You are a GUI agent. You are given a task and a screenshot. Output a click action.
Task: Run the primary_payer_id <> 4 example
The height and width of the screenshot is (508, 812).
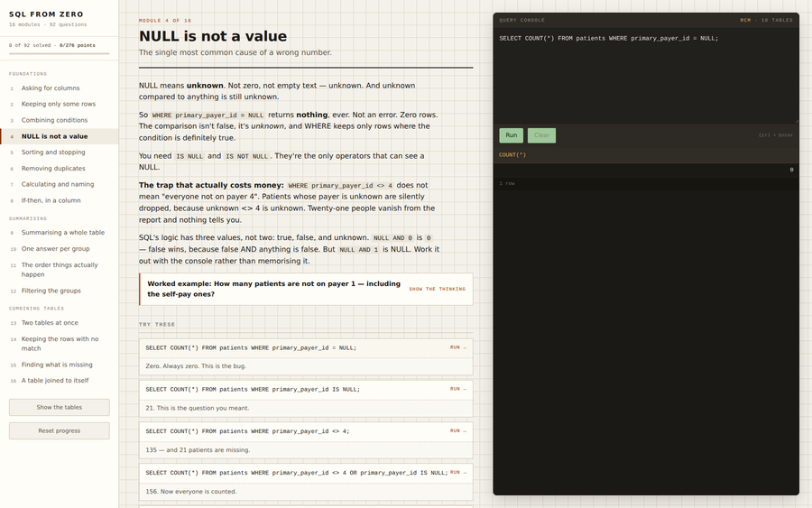click(457, 430)
